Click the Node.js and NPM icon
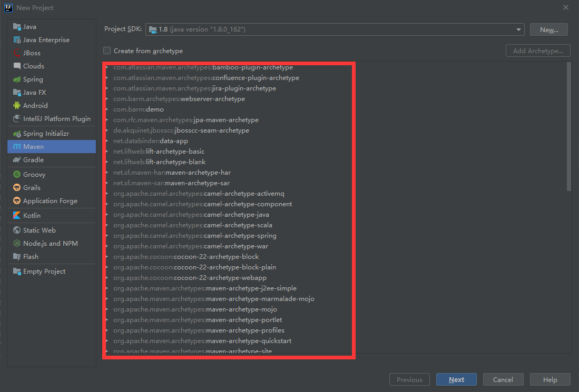The image size is (579, 392). (17, 244)
